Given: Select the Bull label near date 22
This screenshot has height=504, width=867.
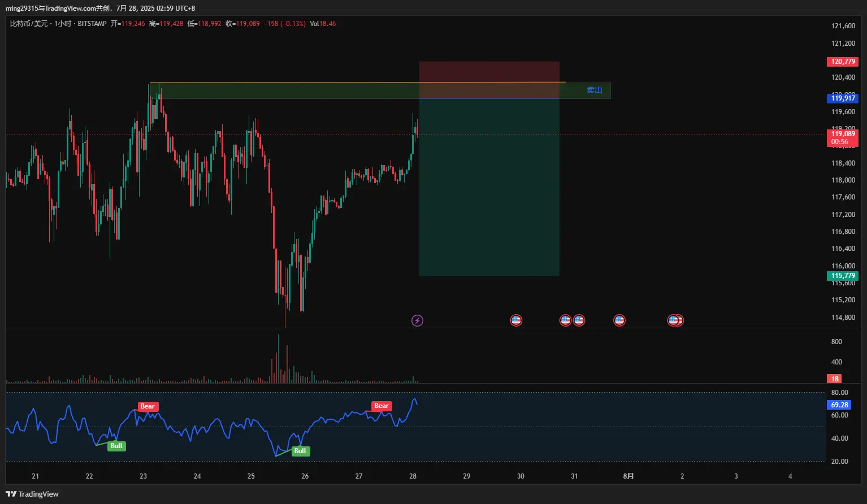Looking at the screenshot, I should click(116, 446).
